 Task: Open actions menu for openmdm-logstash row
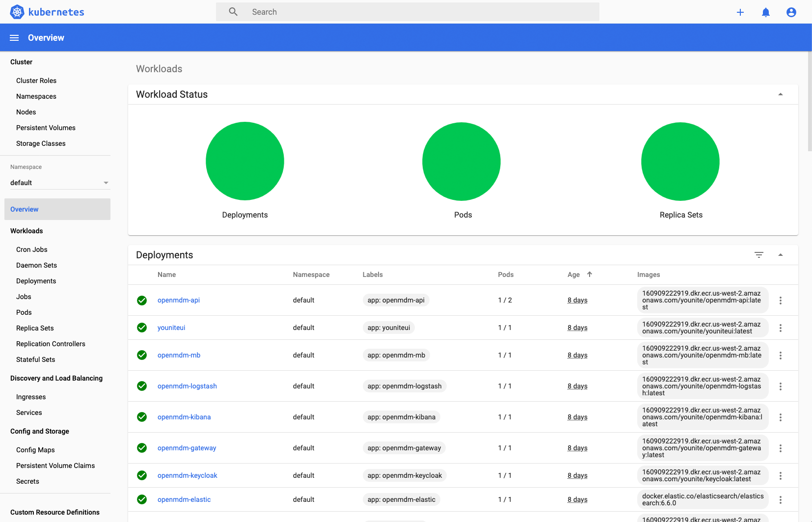point(781,386)
